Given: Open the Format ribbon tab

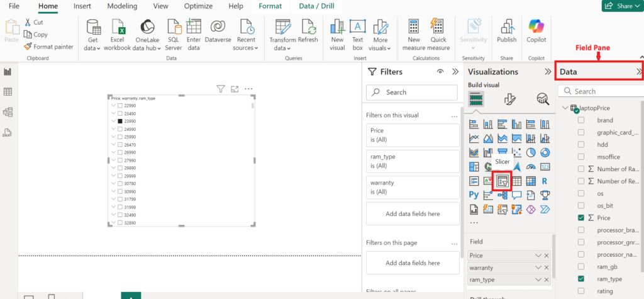Looking at the screenshot, I should tap(270, 6).
